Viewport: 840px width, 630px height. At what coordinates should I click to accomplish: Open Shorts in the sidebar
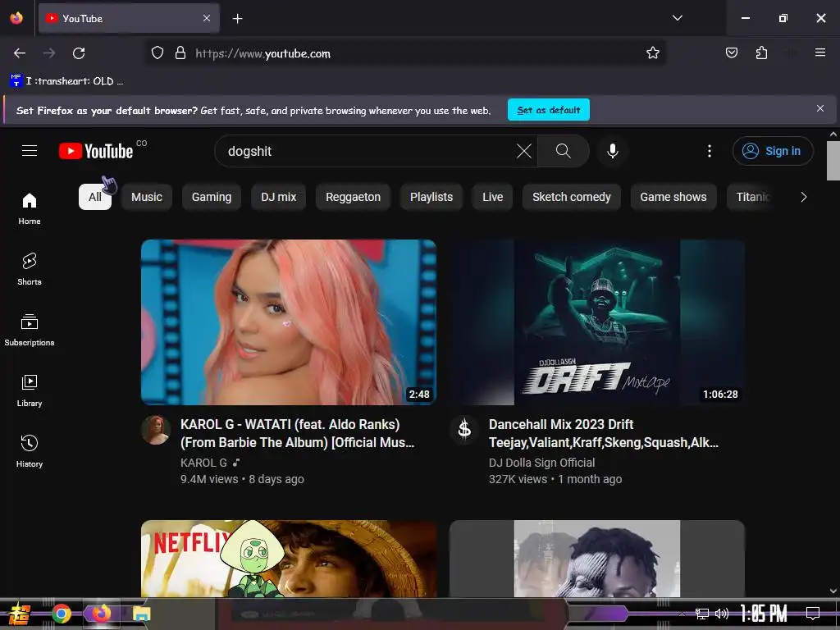[30, 269]
